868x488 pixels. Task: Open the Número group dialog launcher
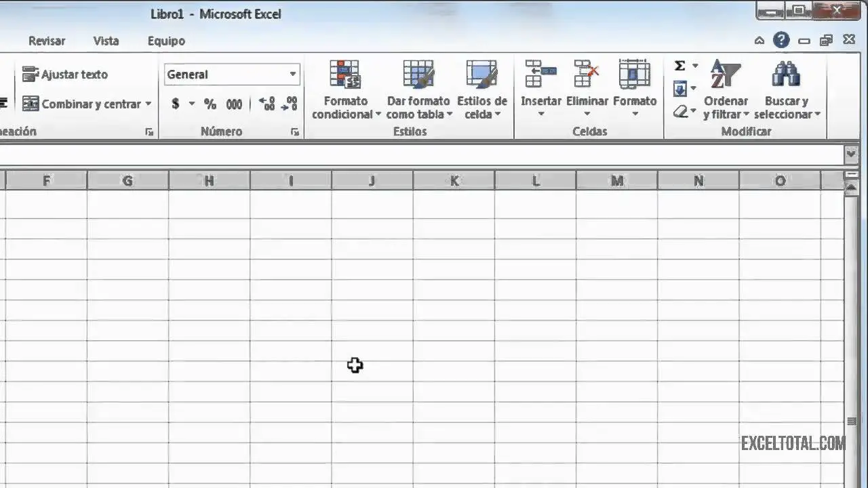point(295,132)
